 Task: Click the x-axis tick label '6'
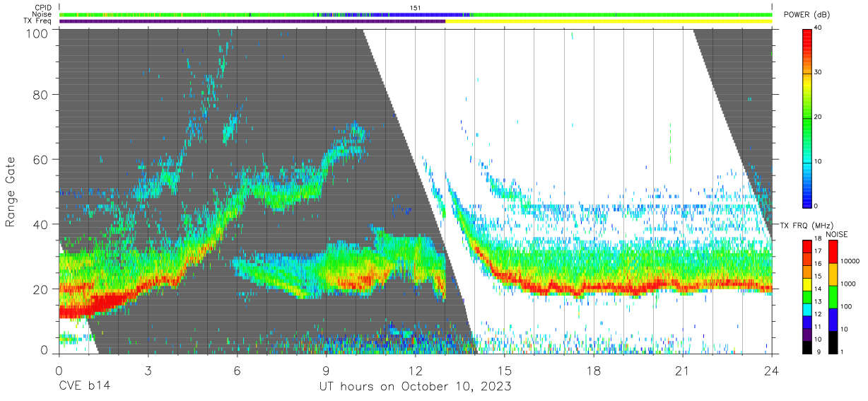tap(237, 371)
